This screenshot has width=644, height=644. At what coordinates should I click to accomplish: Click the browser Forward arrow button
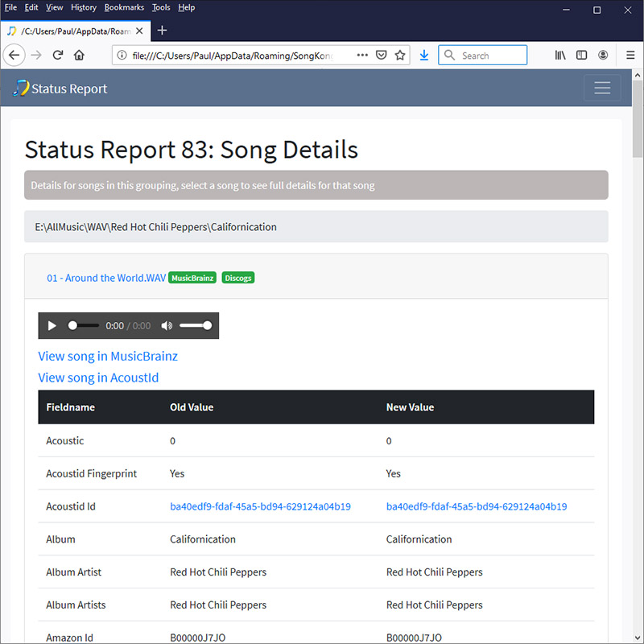click(36, 55)
